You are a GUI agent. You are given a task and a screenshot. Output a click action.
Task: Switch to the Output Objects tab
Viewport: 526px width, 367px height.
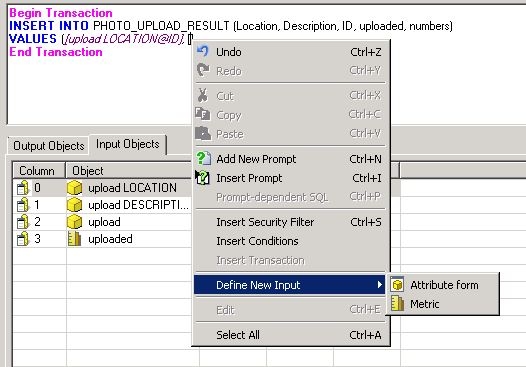pos(49,146)
